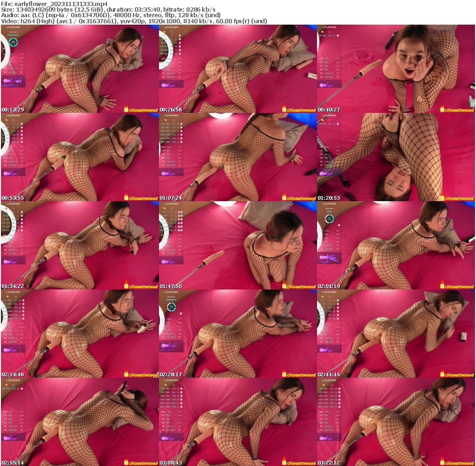Screen dimensions: 476x466
Task: Click the 03:08:43 timestamp label
Action: coord(171,462)
